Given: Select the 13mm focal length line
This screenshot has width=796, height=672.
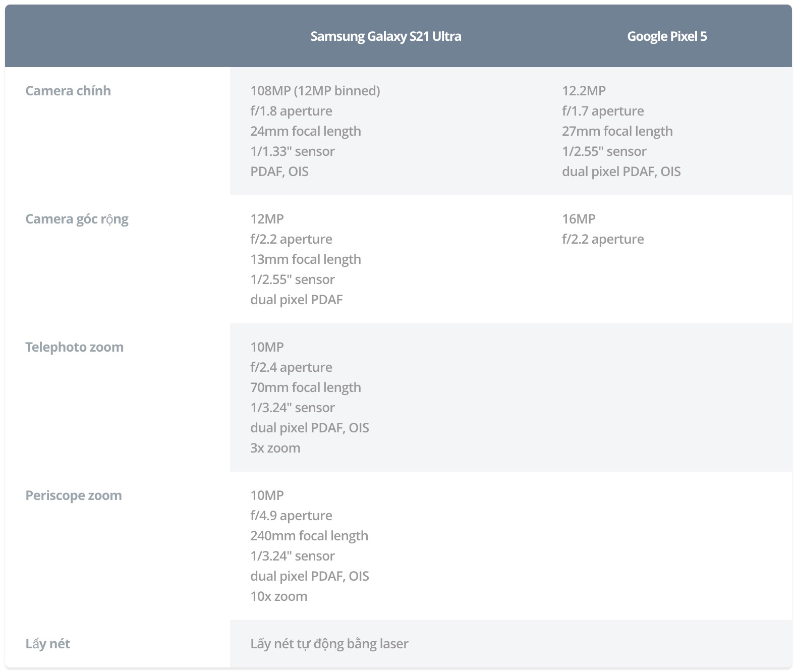Looking at the screenshot, I should pyautogui.click(x=306, y=259).
